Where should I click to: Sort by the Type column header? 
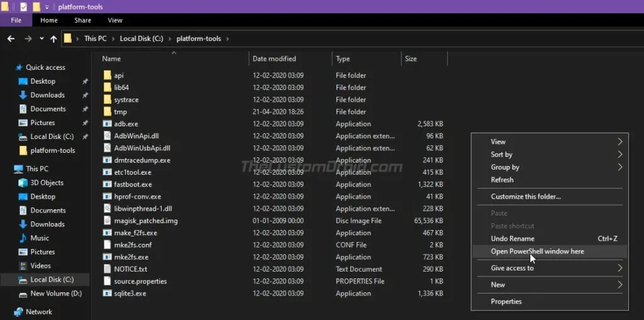coord(343,58)
